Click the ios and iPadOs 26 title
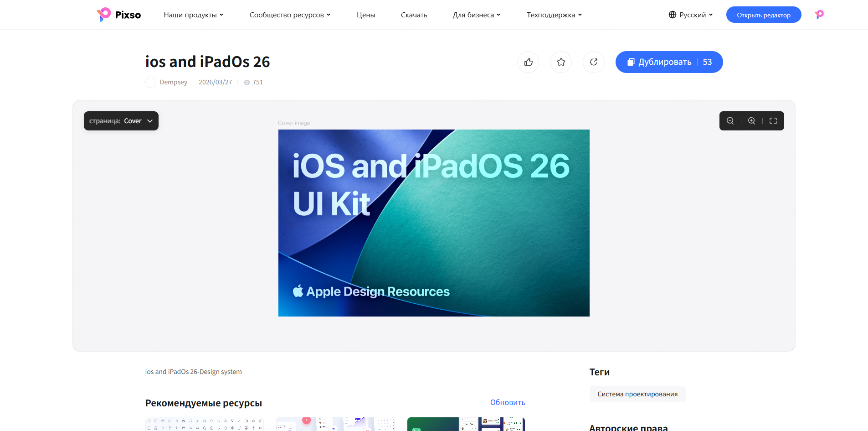The image size is (868, 431). pos(208,62)
